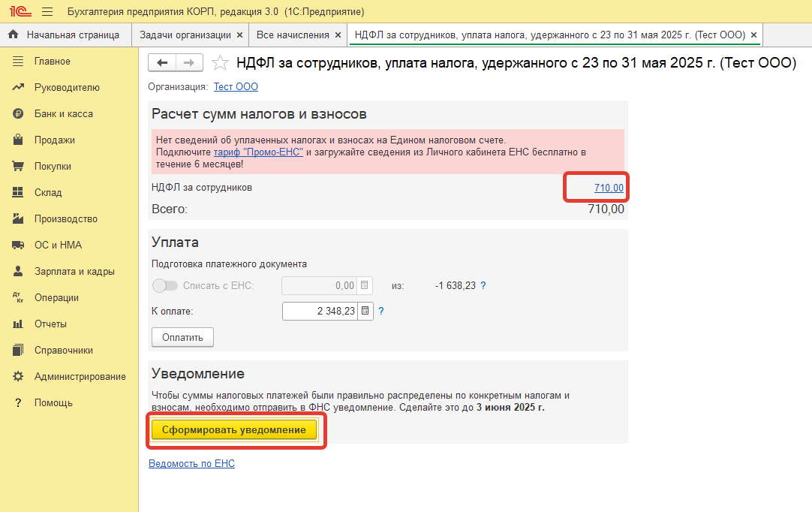Click 'Сформировать уведомление' yellow button
This screenshot has width=812, height=512.
[x=234, y=430]
